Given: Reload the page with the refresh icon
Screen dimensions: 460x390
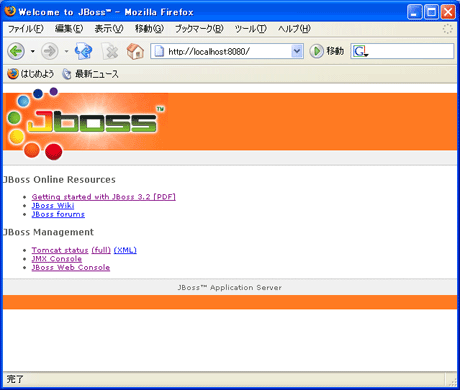Looking at the screenshot, I should (83, 51).
